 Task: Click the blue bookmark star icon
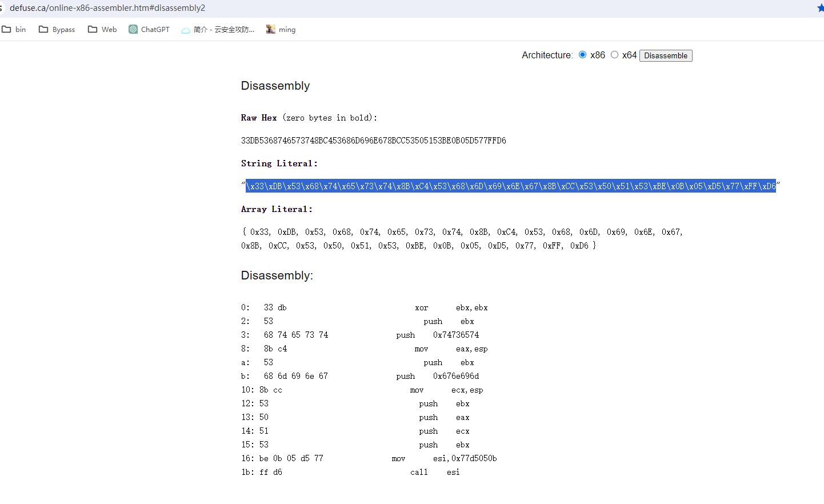click(820, 8)
